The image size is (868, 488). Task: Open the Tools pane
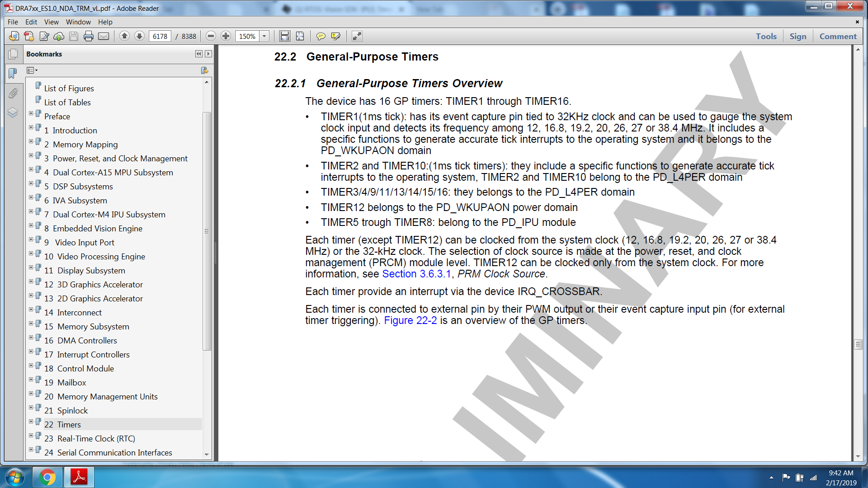click(x=766, y=36)
